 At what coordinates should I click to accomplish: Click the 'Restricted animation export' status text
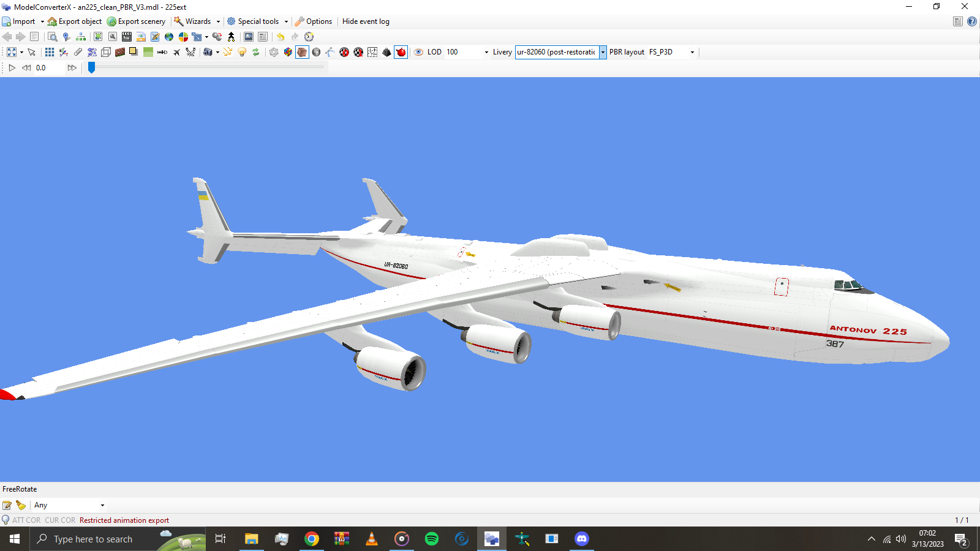(124, 520)
